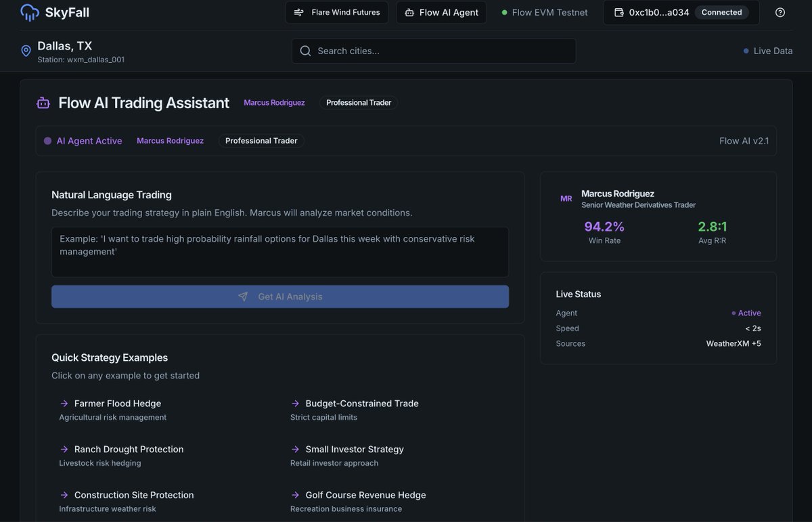Click the wallet icon beside 0xc1b0...a034
This screenshot has width=812, height=522.
(x=618, y=12)
